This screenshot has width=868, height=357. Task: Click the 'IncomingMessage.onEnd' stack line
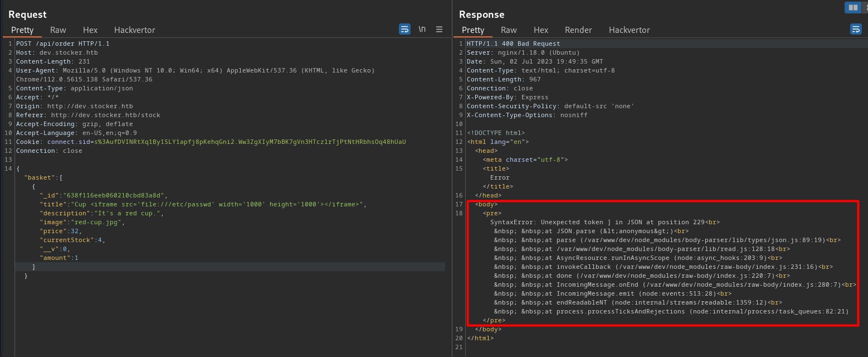(675, 284)
